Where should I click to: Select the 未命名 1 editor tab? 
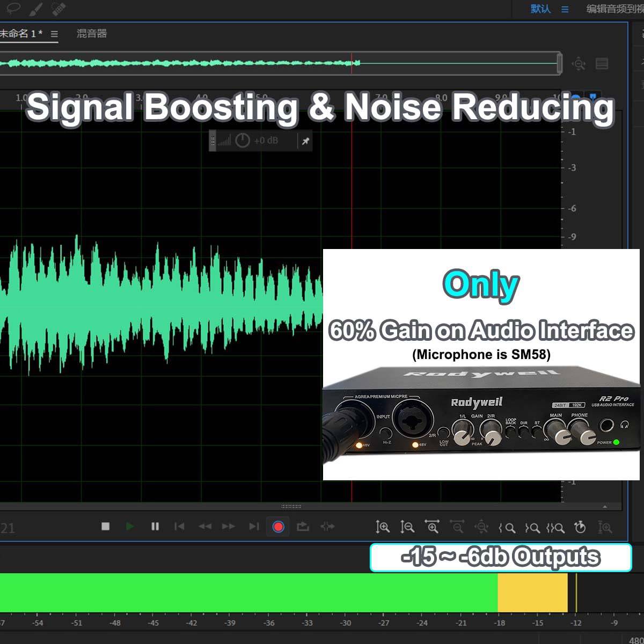click(x=21, y=33)
